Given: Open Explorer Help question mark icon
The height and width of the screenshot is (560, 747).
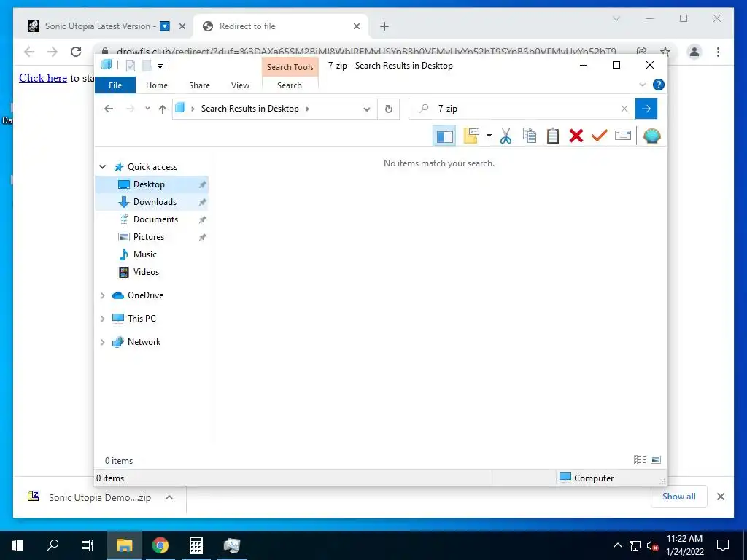Looking at the screenshot, I should tap(659, 85).
